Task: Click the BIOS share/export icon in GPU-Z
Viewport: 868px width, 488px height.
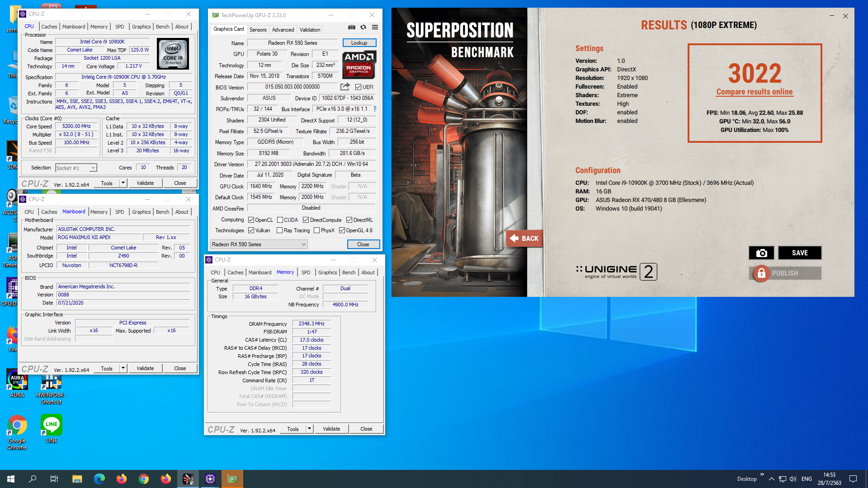Action: (345, 87)
